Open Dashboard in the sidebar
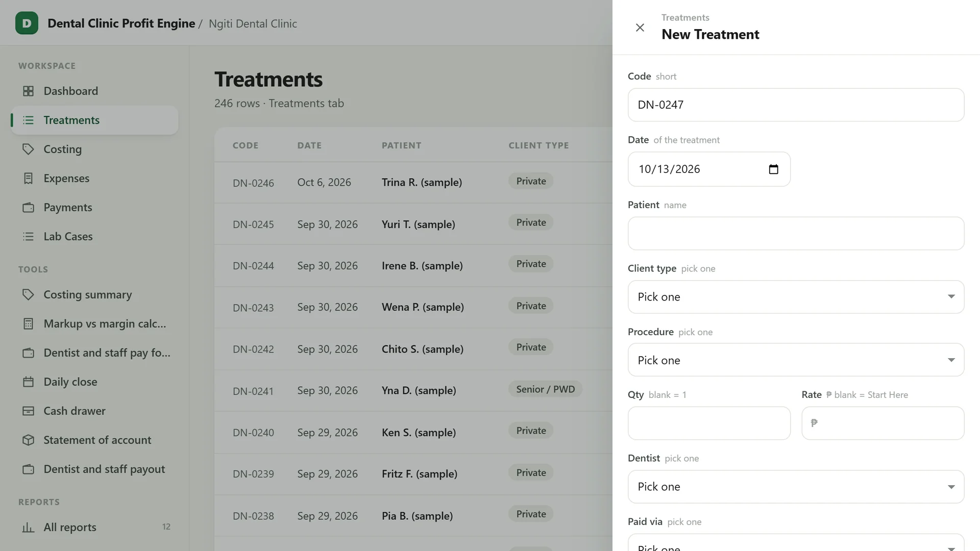 (94, 91)
